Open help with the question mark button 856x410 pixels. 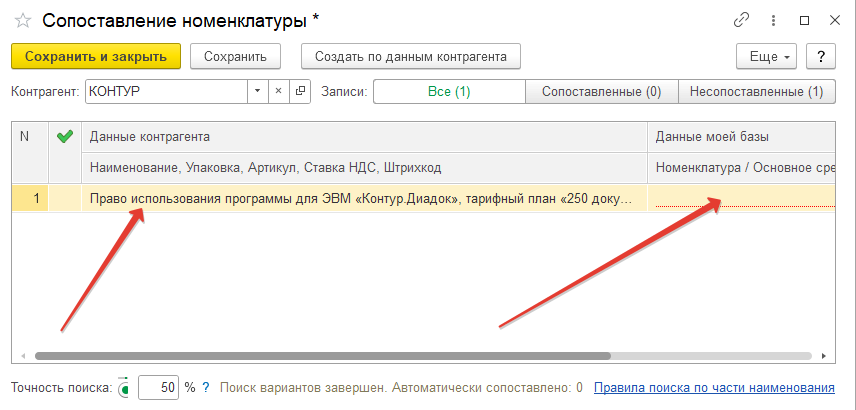coord(820,56)
